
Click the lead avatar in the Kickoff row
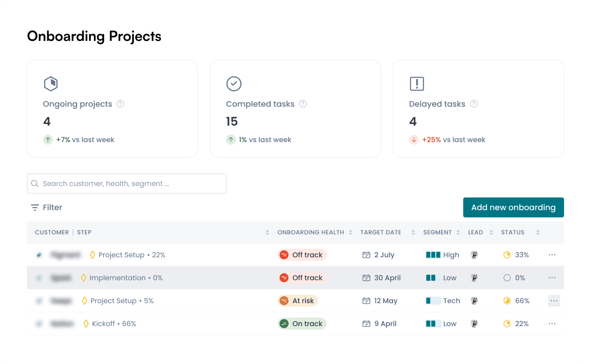475,323
